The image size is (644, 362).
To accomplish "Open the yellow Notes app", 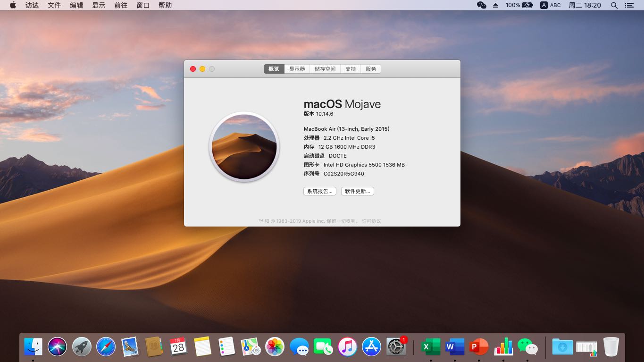I will (202, 347).
